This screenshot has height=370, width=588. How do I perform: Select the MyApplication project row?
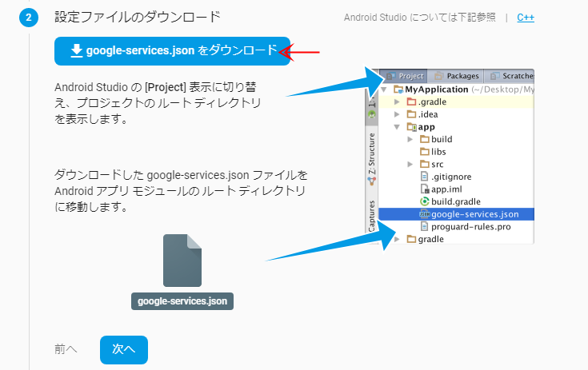coord(456,90)
